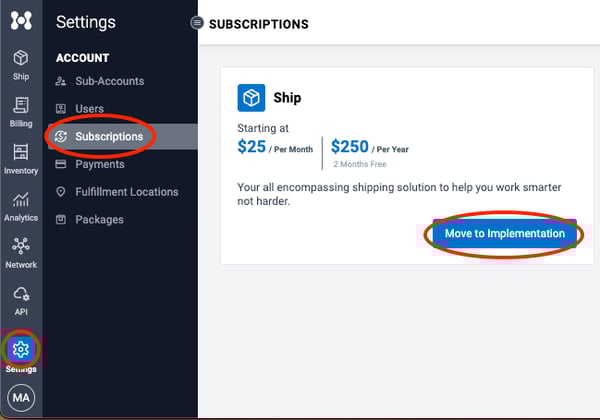Click the Settings gear icon
The height and width of the screenshot is (420, 600).
coord(21,349)
